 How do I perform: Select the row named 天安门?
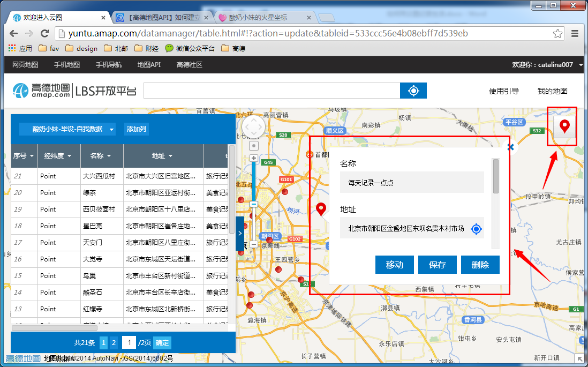click(119, 242)
